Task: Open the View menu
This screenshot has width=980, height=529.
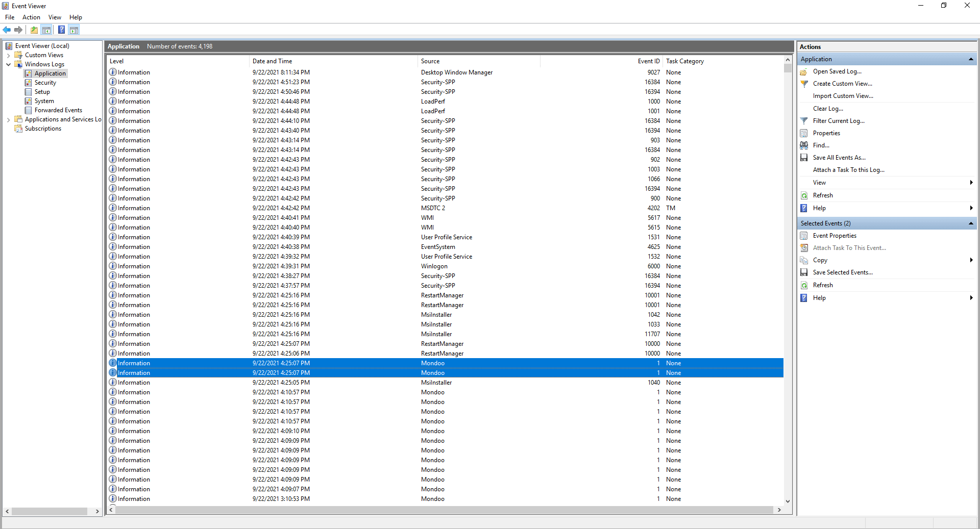Action: click(x=55, y=17)
